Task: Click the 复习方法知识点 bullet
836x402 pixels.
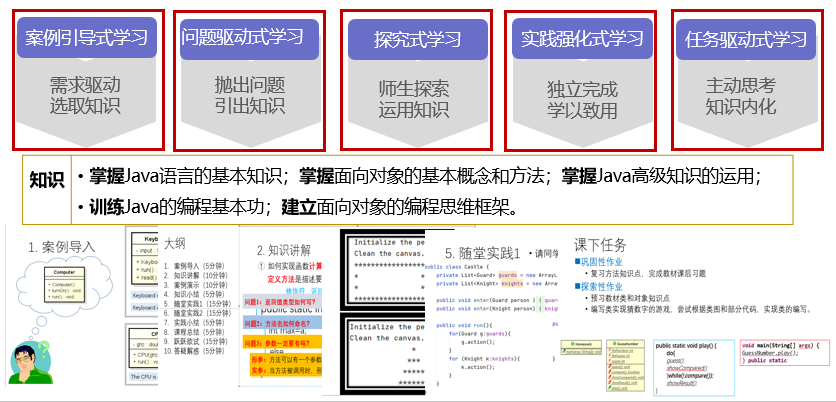Action: [645, 274]
